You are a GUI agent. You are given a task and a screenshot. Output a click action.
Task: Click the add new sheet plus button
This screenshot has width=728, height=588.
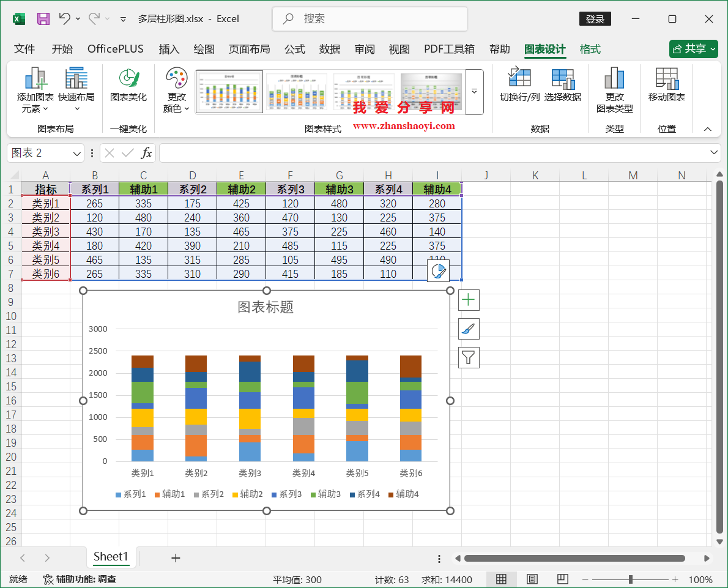[176, 558]
